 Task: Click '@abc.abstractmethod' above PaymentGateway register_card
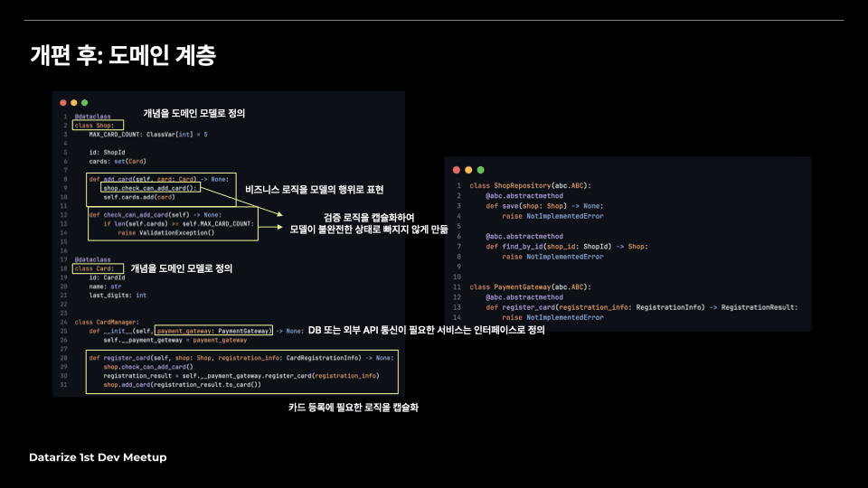[x=524, y=297]
